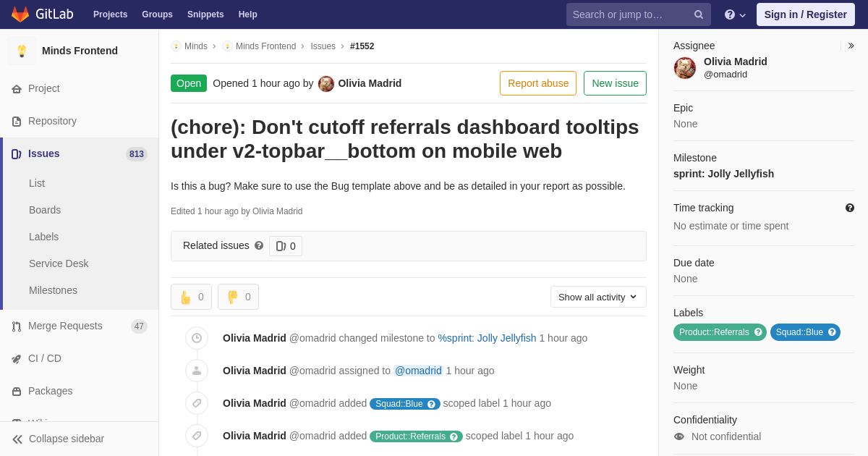This screenshot has height=456, width=868.
Task: Click the label icon on the Squad::Blue activity row
Action: pos(197,403)
